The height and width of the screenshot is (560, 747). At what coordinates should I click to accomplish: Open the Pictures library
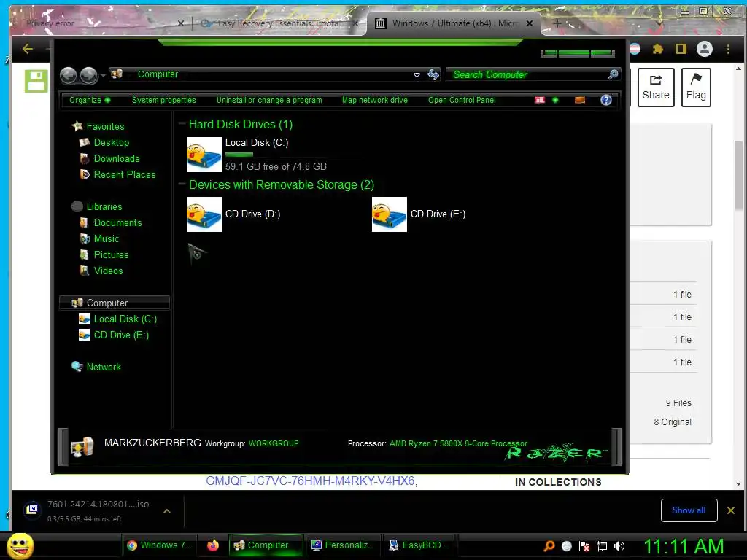(x=111, y=254)
